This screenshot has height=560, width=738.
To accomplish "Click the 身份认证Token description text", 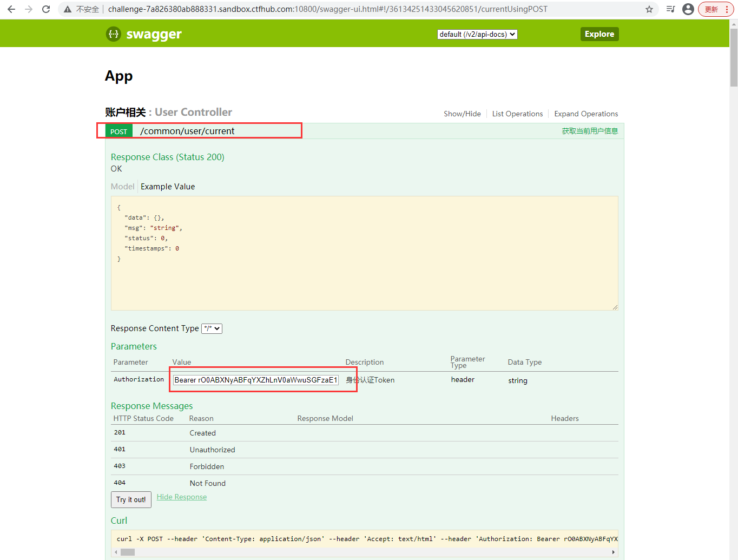I will [x=370, y=380].
